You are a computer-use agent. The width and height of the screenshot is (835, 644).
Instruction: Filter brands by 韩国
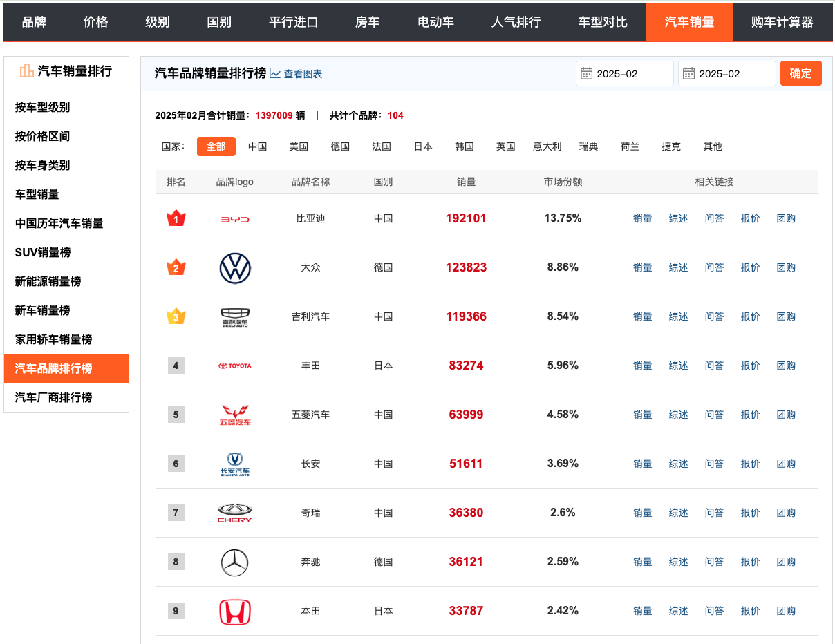point(465,146)
